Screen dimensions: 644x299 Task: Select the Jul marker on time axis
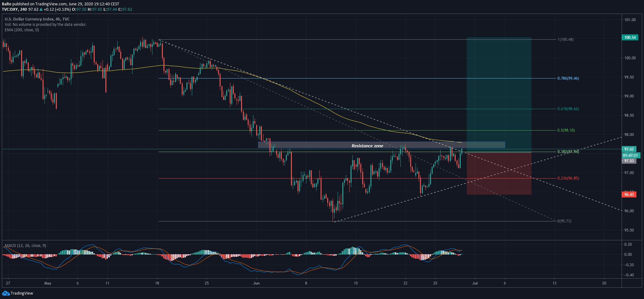point(475,283)
